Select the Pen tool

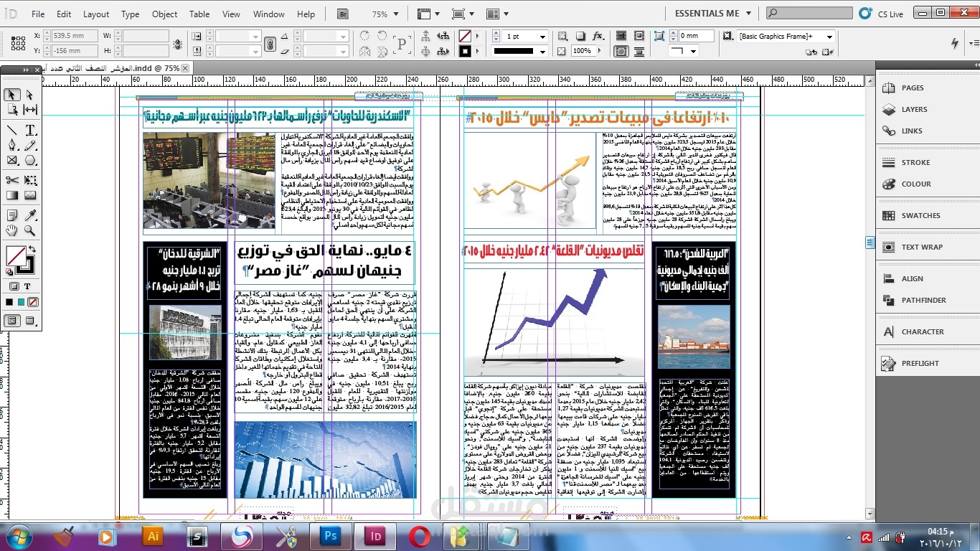pos(12,145)
